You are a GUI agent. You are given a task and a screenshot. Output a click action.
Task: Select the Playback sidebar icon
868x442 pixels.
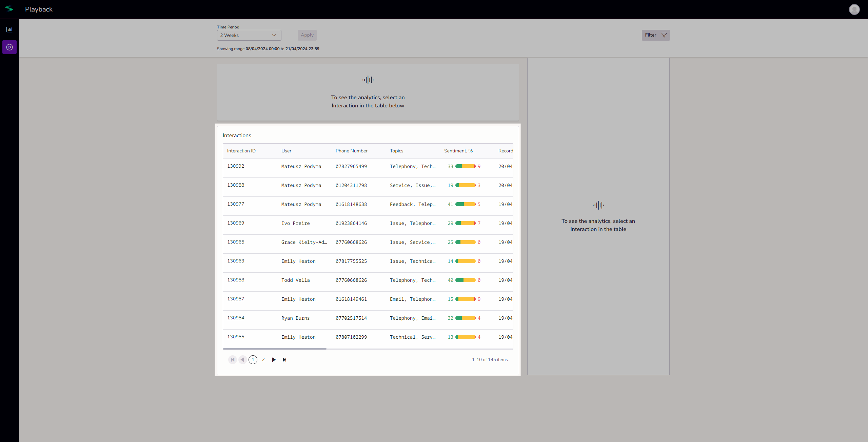(x=9, y=47)
